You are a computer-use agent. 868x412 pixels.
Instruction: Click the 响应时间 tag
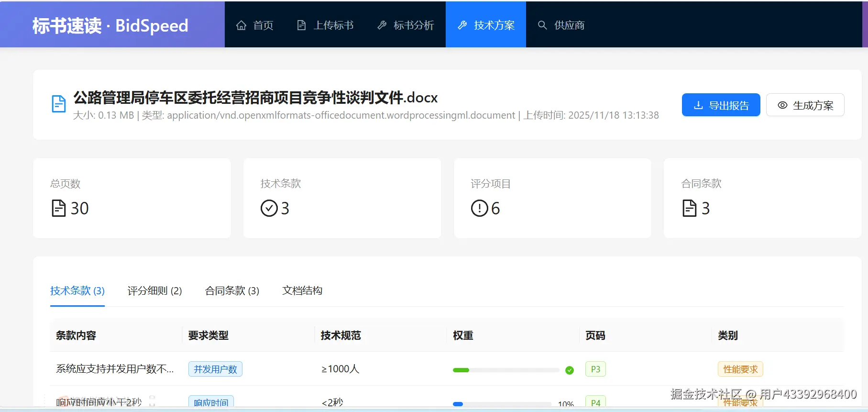click(x=211, y=402)
